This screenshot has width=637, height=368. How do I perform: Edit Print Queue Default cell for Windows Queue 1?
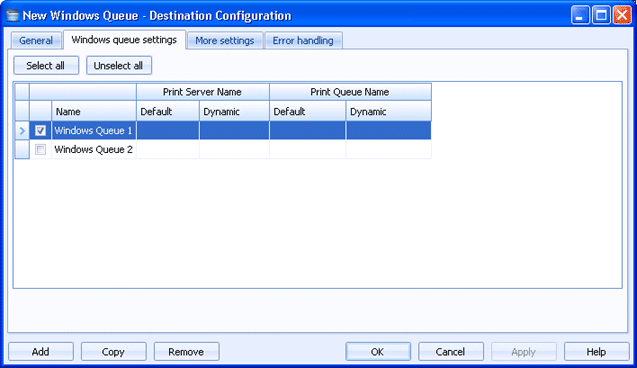click(x=308, y=130)
